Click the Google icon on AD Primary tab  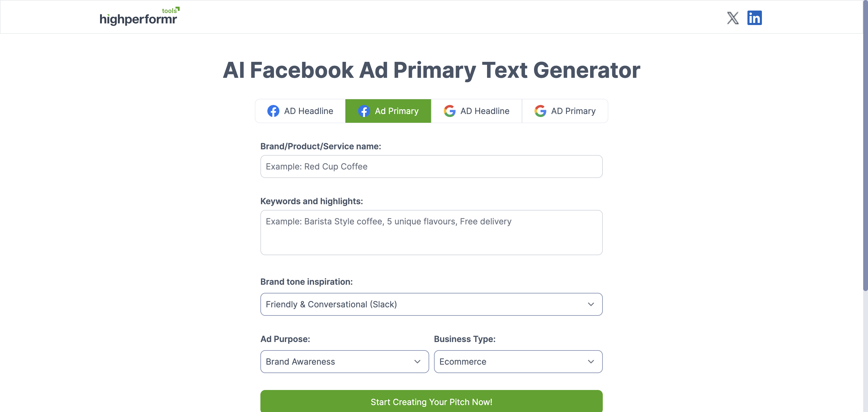click(540, 111)
